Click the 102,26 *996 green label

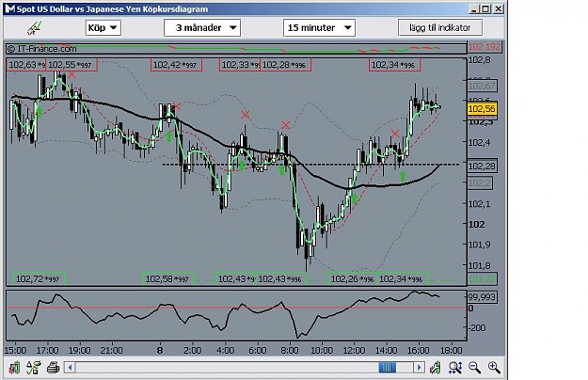(353, 278)
